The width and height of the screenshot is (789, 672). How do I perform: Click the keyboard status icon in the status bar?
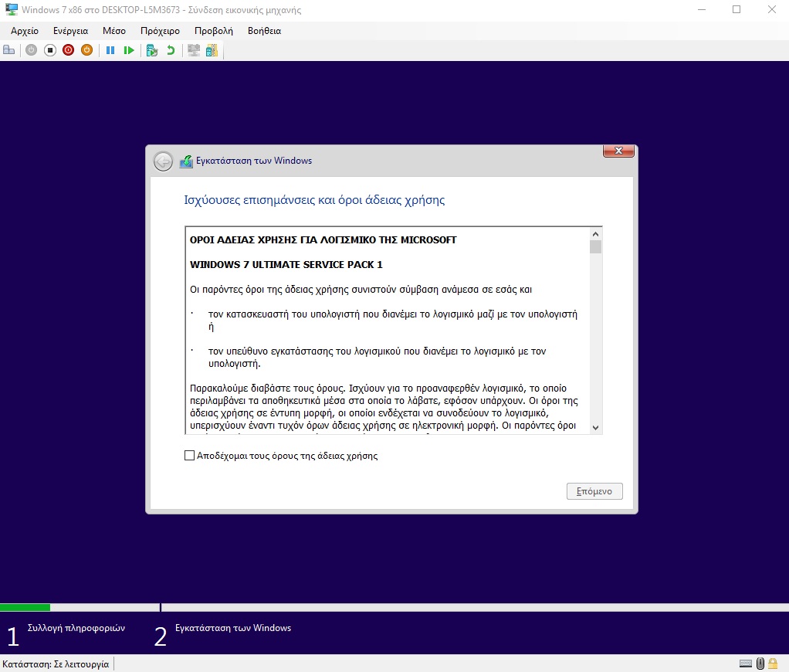[x=746, y=664]
